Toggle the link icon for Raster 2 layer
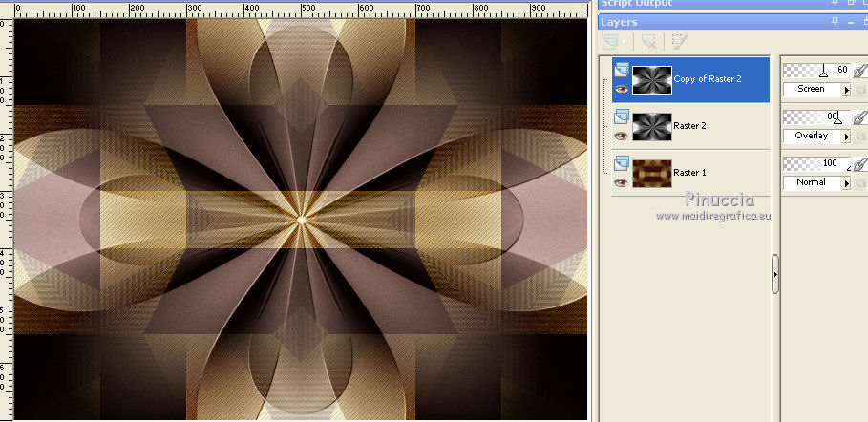This screenshot has width=868, height=422. 859,116
